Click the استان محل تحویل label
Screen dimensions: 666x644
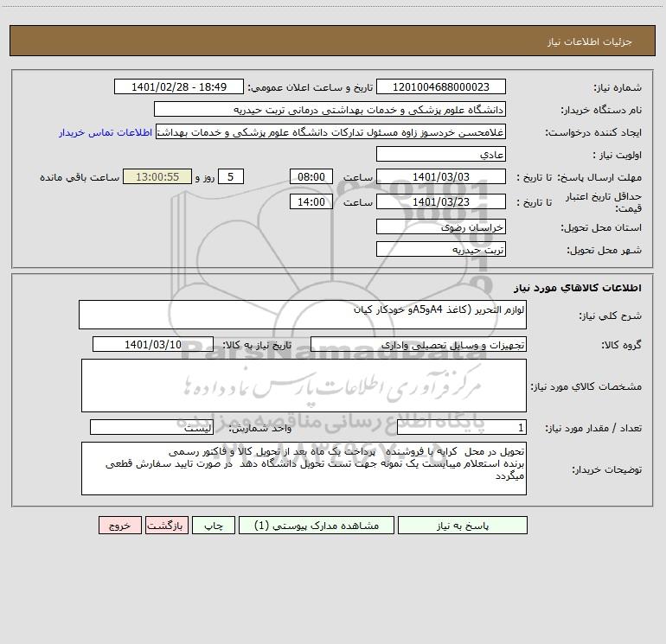601,228
